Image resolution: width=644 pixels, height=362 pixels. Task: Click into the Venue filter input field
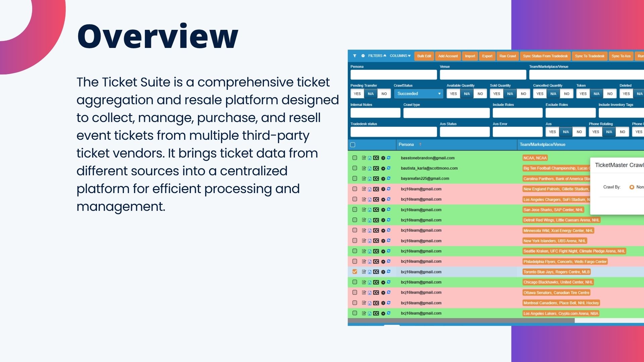(x=483, y=75)
